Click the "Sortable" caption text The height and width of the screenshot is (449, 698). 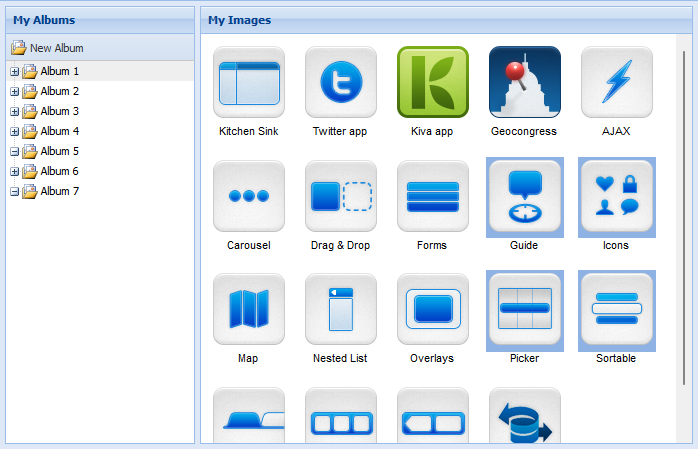point(616,358)
